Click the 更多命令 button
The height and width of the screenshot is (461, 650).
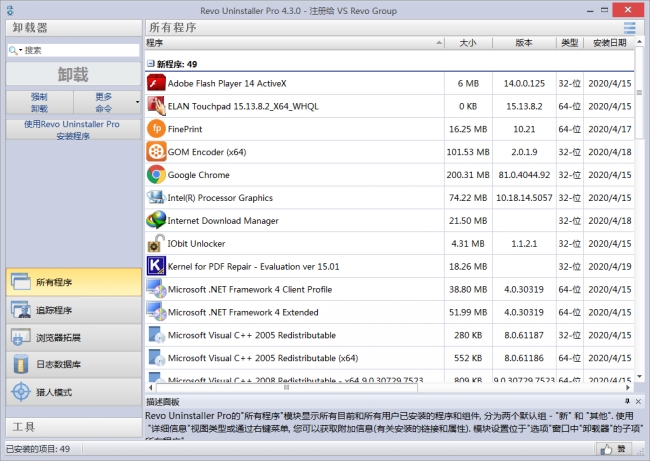[x=104, y=102]
